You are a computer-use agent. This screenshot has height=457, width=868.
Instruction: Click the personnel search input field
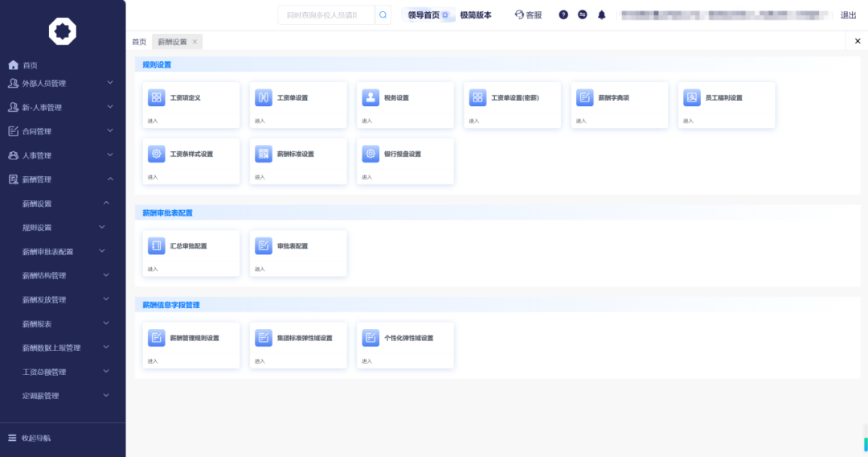pos(326,14)
